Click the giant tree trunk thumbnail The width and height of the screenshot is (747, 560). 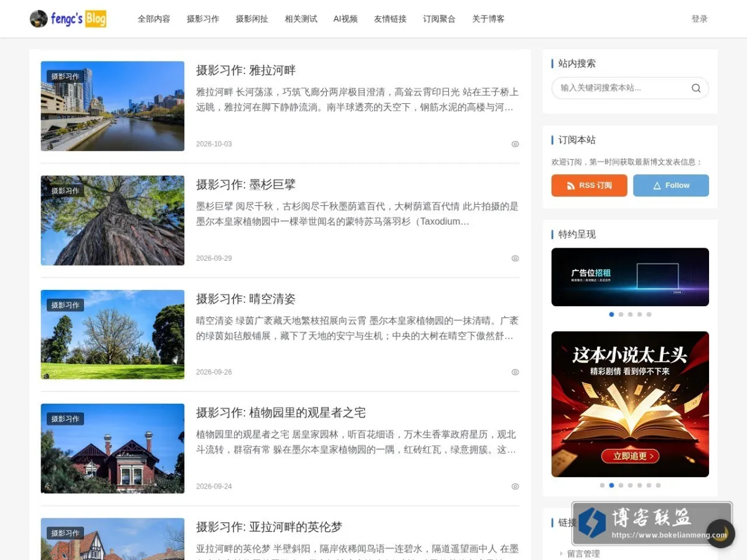(113, 220)
